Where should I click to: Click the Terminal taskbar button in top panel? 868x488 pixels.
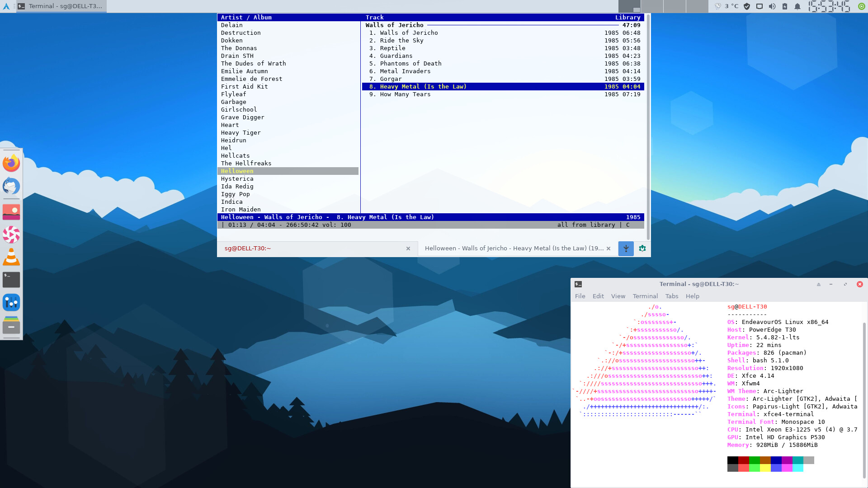tap(61, 6)
